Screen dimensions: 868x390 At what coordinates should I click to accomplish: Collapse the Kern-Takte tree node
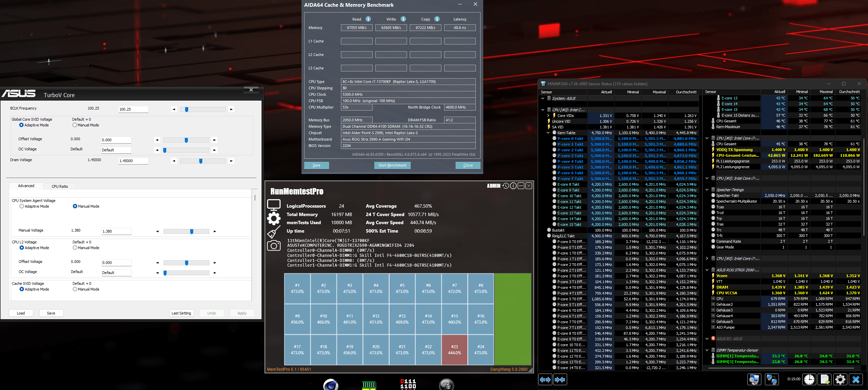pyautogui.click(x=548, y=133)
